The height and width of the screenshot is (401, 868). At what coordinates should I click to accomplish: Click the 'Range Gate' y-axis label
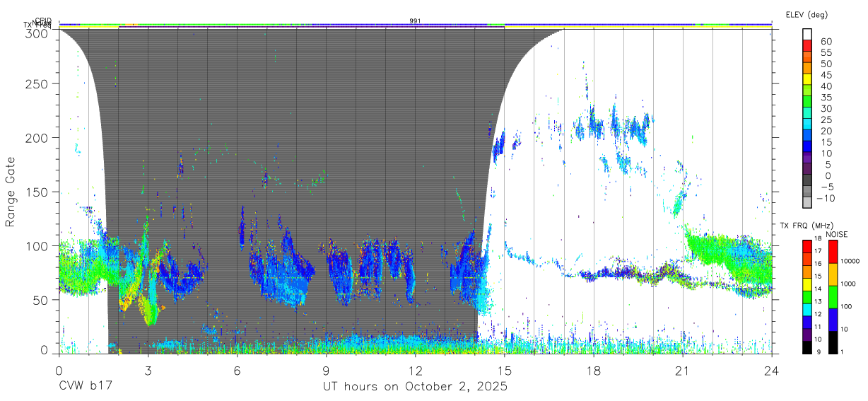[11, 192]
